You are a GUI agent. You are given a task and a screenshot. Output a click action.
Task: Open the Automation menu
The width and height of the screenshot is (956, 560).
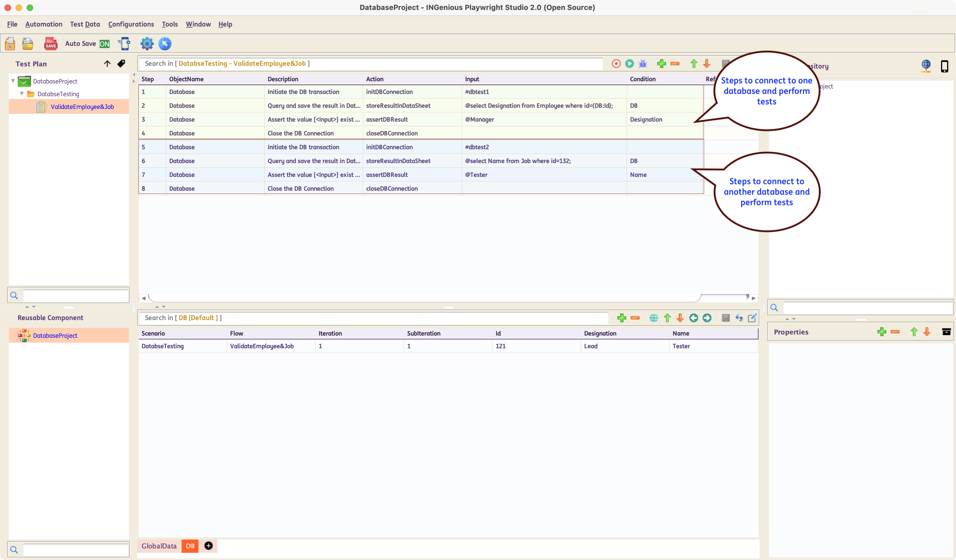(44, 24)
